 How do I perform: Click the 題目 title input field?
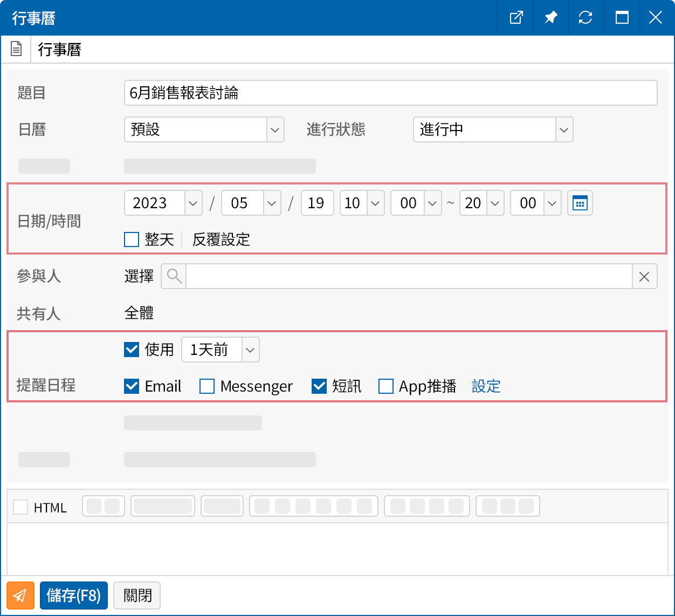coord(390,93)
